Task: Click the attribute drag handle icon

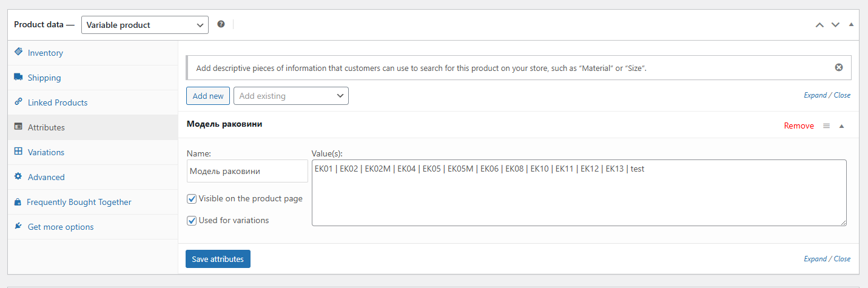Action: [826, 126]
